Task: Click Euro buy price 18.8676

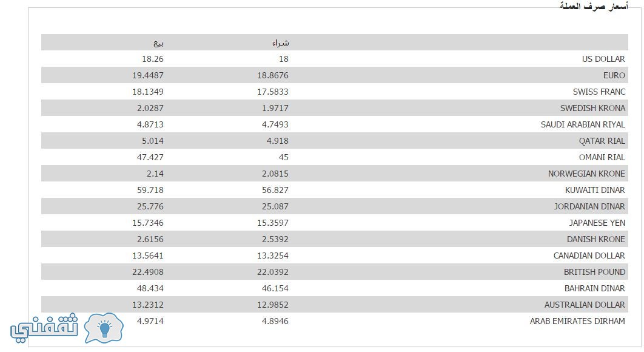Action: coord(273,75)
